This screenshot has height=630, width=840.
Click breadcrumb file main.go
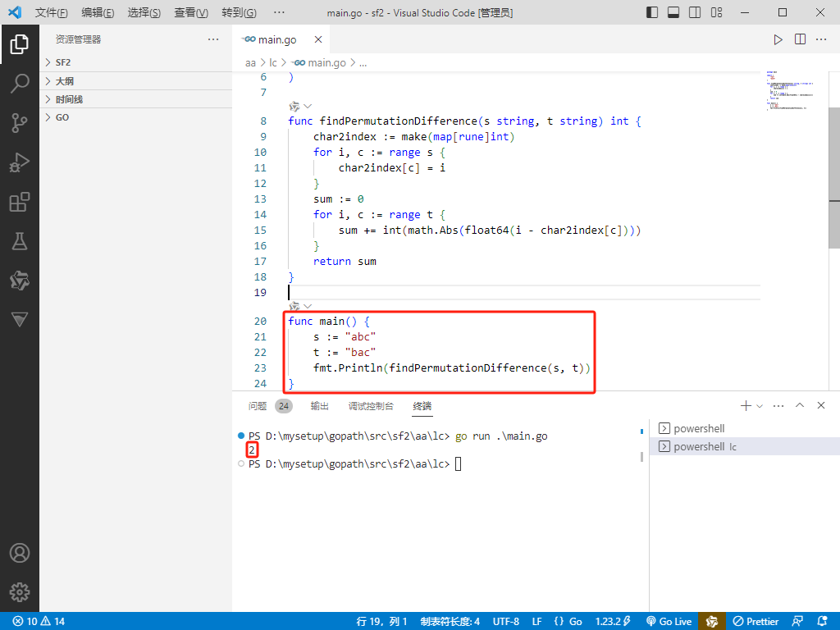320,63
